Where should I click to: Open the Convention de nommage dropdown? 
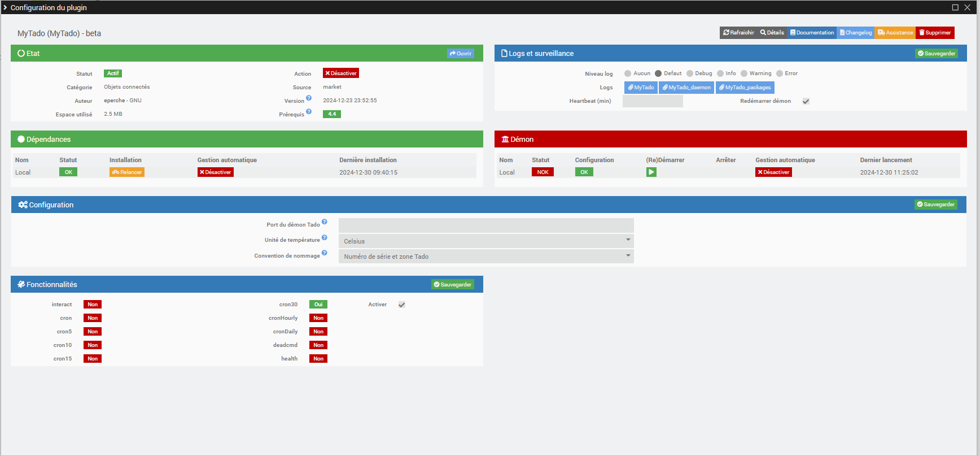486,257
